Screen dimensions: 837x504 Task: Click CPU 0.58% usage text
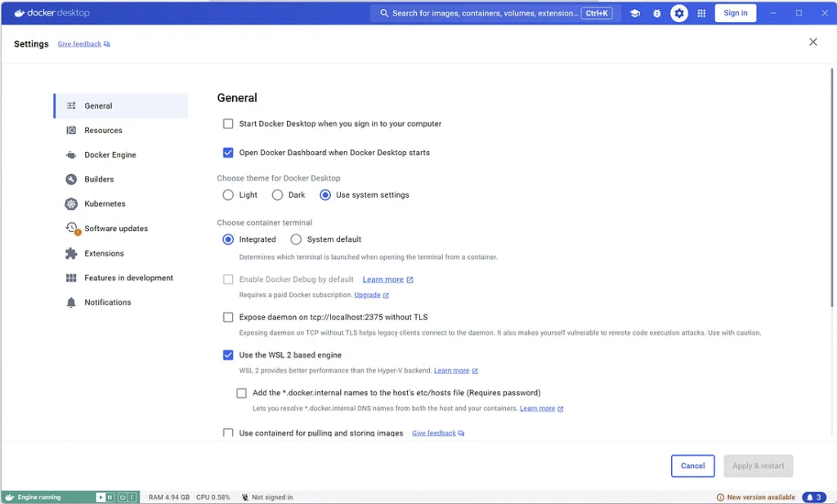pyautogui.click(x=213, y=497)
